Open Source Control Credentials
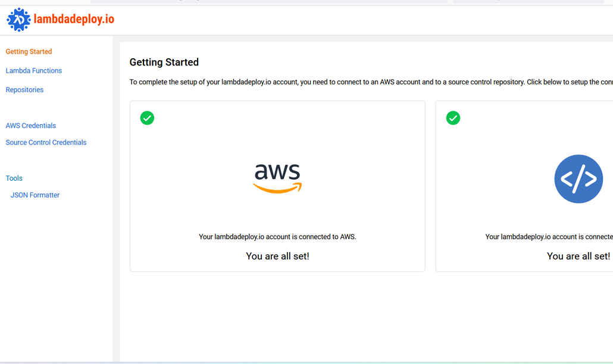The image size is (613, 364). 46,143
